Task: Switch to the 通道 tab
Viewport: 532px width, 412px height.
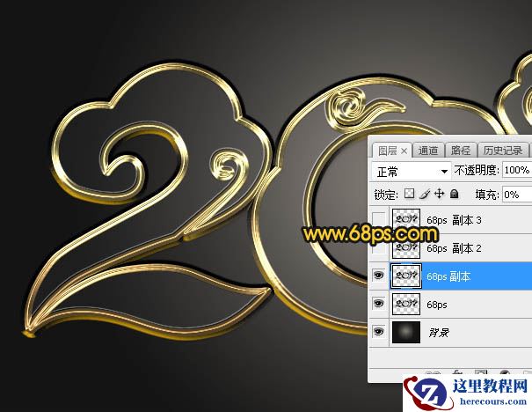Action: tap(428, 151)
